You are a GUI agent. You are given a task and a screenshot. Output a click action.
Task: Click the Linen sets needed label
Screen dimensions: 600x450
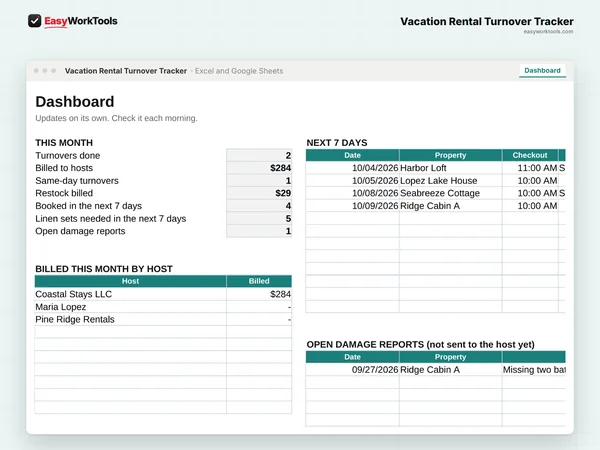coord(111,218)
